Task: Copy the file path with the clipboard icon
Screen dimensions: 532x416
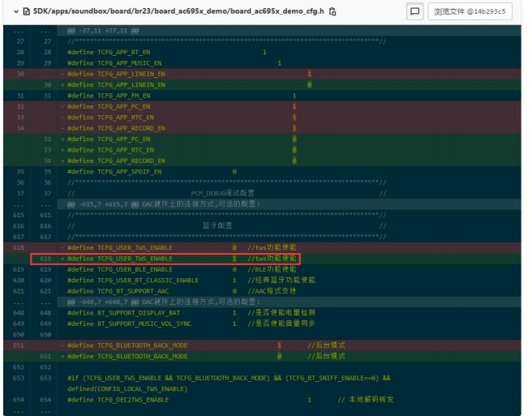Action: coord(332,11)
